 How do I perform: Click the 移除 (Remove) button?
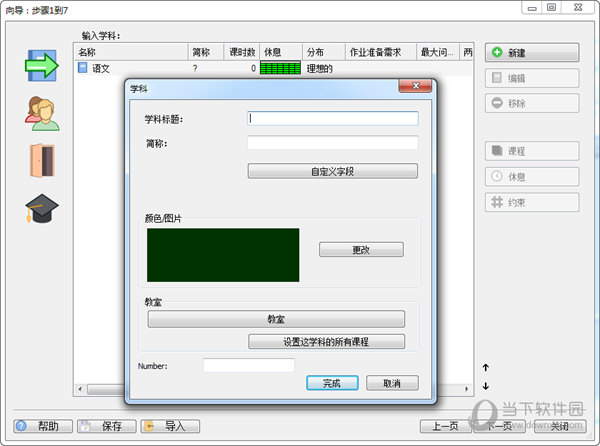point(532,103)
